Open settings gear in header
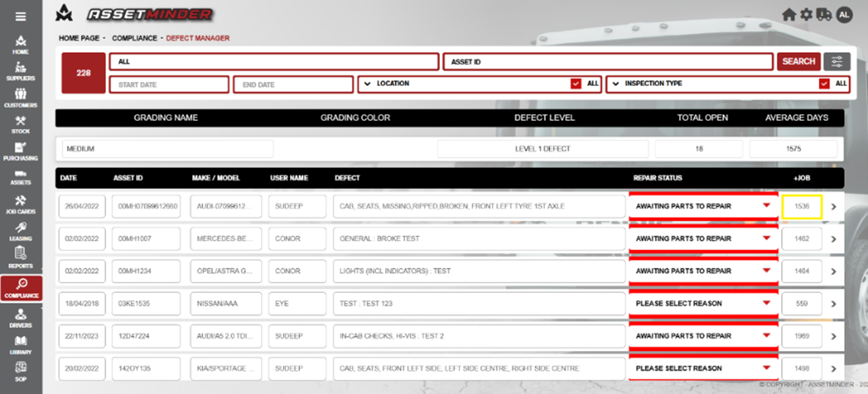 click(x=806, y=15)
